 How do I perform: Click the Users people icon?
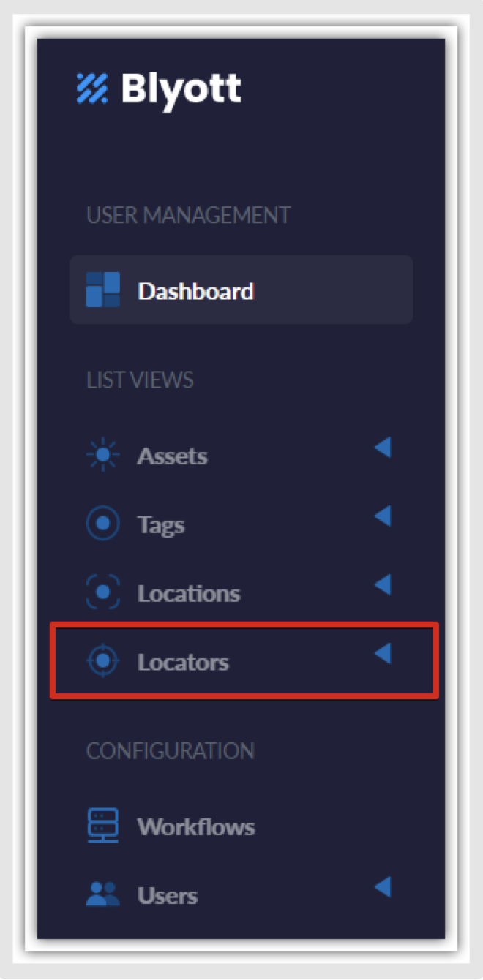pyautogui.click(x=103, y=894)
